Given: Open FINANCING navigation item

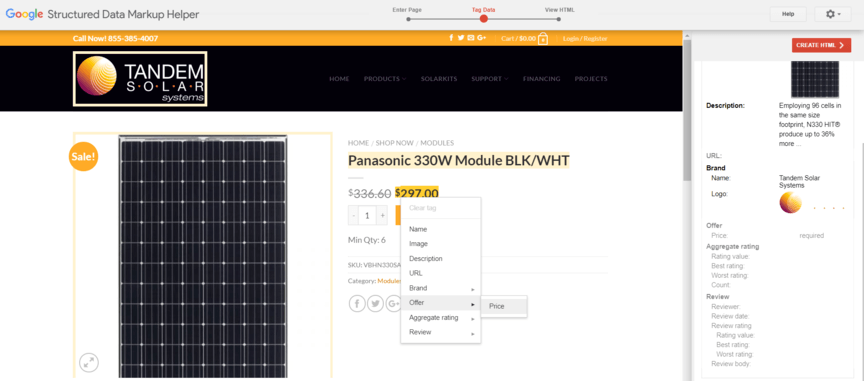Looking at the screenshot, I should [542, 79].
